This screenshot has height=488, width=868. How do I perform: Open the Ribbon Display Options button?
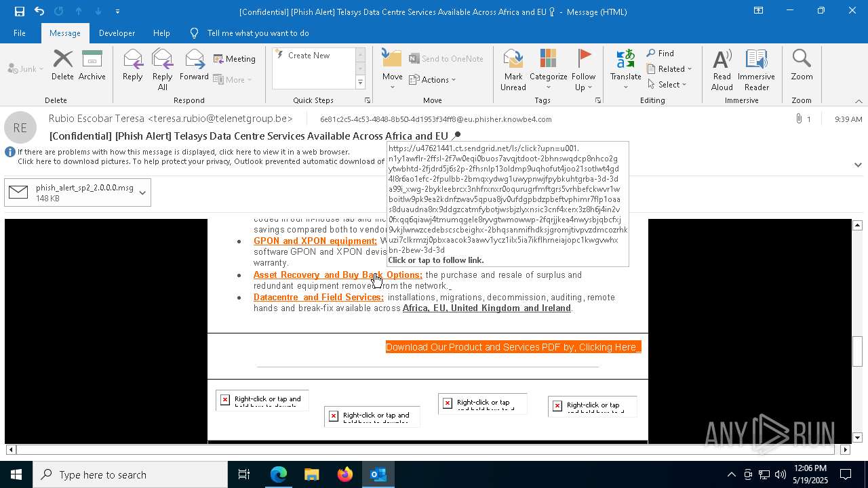coord(759,11)
